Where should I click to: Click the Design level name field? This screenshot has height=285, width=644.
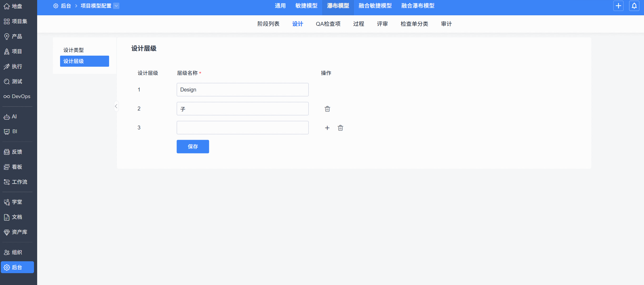point(242,90)
